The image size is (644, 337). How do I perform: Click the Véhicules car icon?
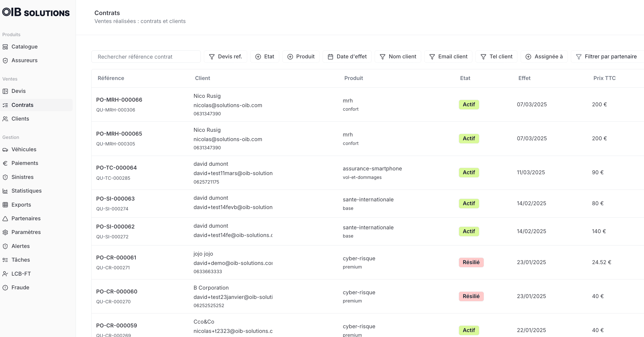(x=5, y=149)
